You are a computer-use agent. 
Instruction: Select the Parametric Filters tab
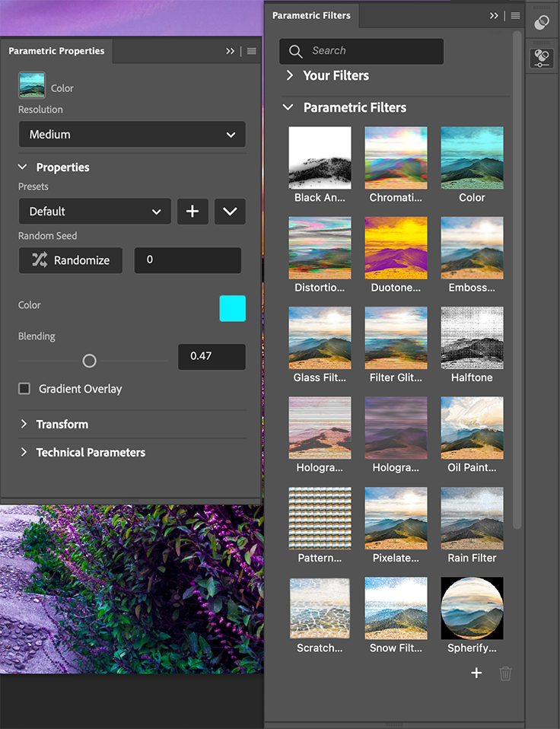(x=311, y=15)
